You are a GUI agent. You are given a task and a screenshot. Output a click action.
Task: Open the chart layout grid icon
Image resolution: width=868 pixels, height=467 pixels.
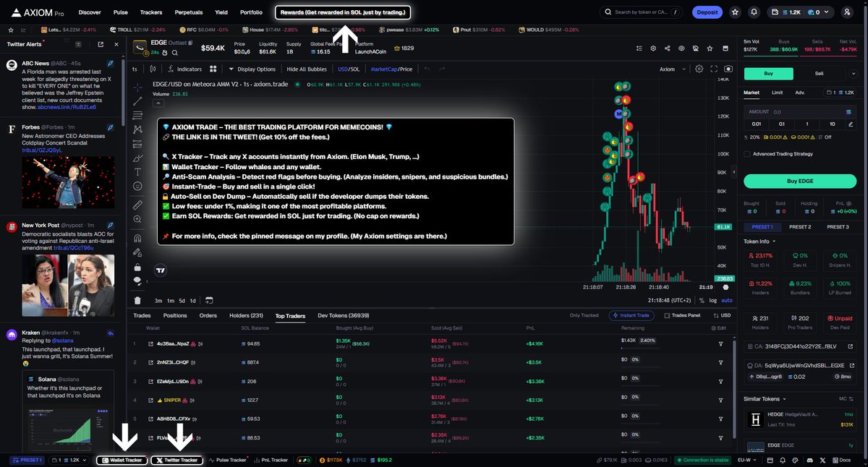pos(213,69)
